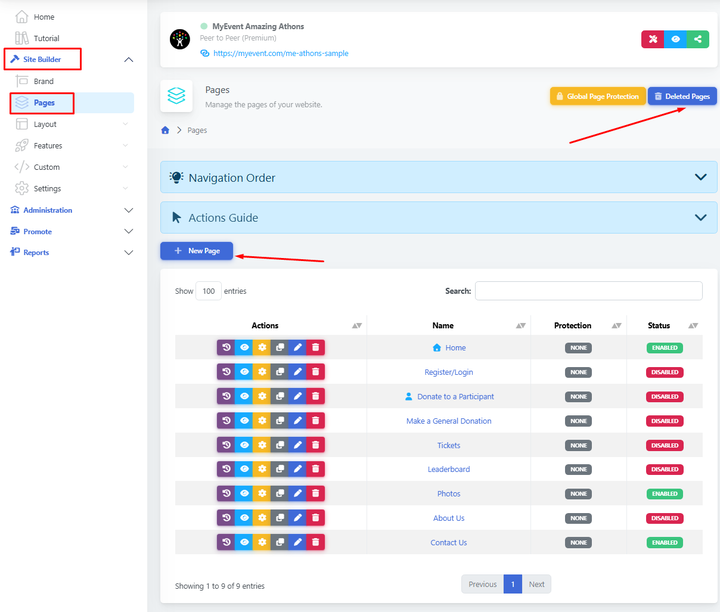Image resolution: width=720 pixels, height=612 pixels.
Task: Click the Search input field
Action: pyautogui.click(x=588, y=291)
